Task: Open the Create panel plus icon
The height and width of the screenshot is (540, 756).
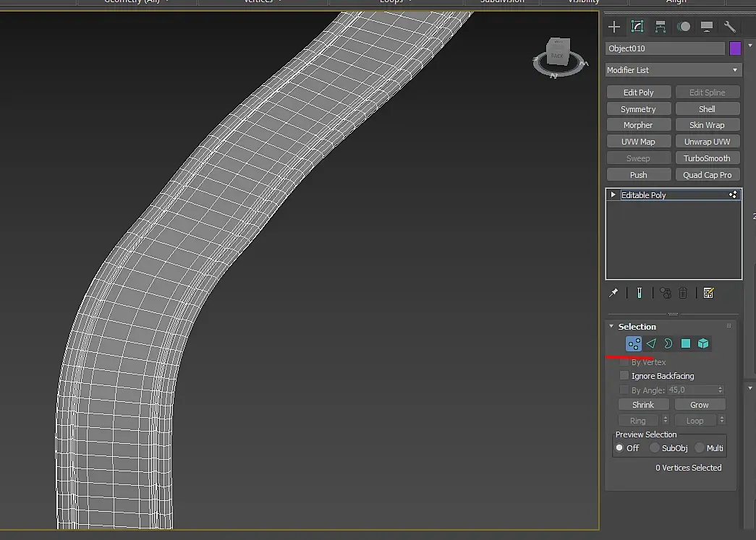Action: coord(613,27)
